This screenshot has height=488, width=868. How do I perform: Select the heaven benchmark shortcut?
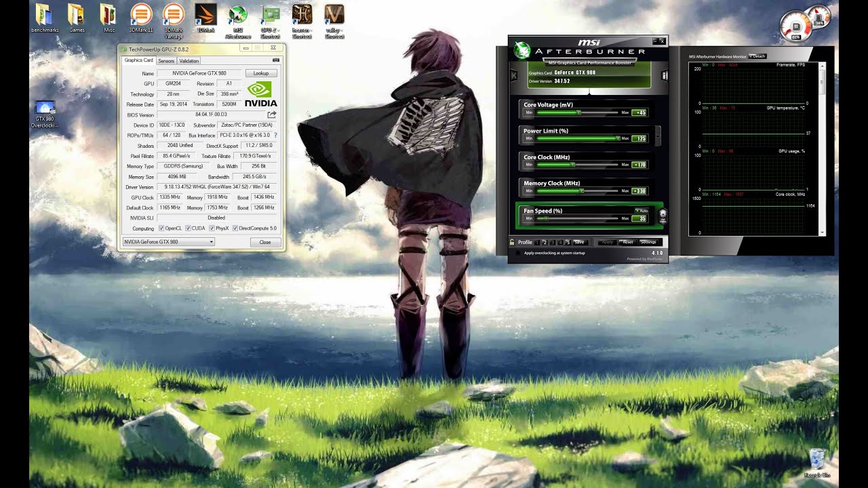tap(302, 20)
